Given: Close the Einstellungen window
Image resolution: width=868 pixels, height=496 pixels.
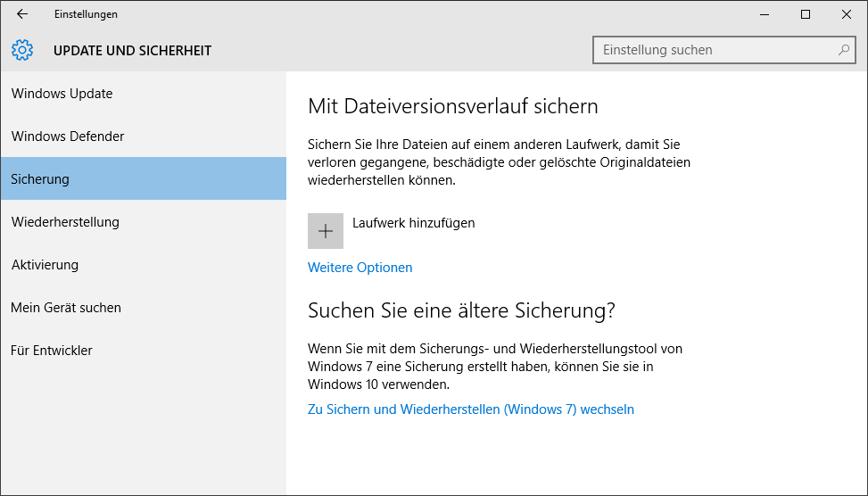Looking at the screenshot, I should pos(847,14).
